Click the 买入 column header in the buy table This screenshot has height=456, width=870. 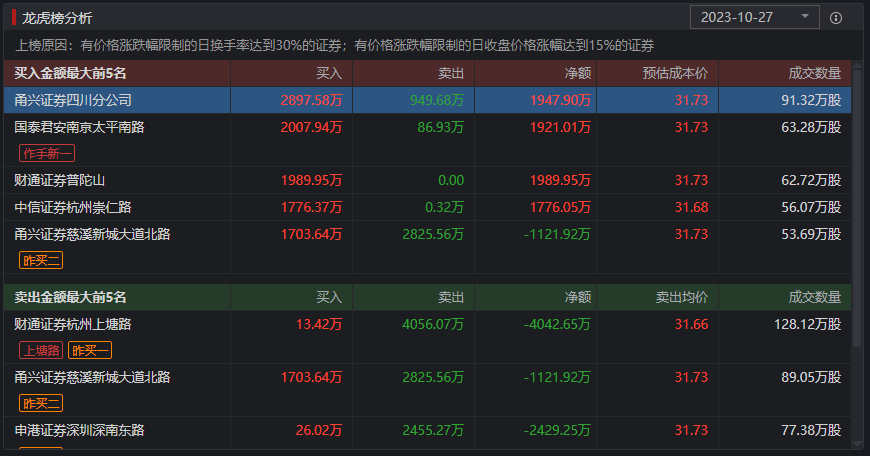[x=329, y=73]
